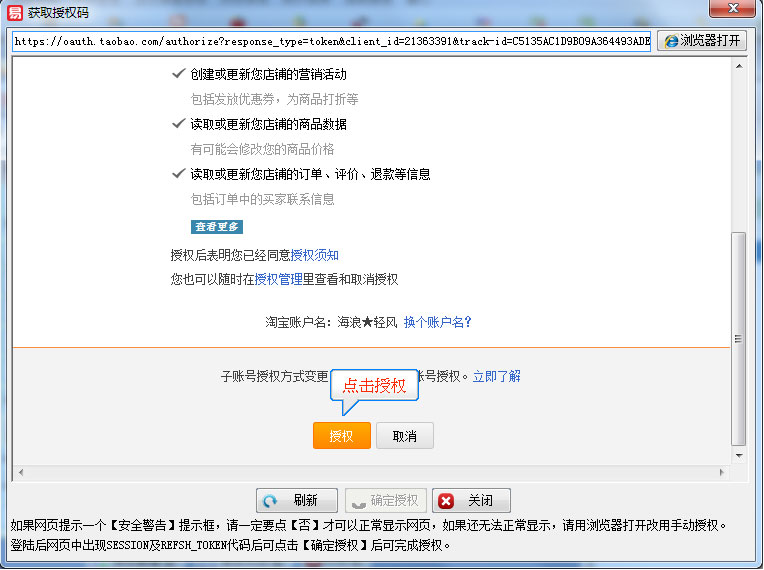Open the 立即了解 link
This screenshot has width=764, height=570.
pos(497,376)
